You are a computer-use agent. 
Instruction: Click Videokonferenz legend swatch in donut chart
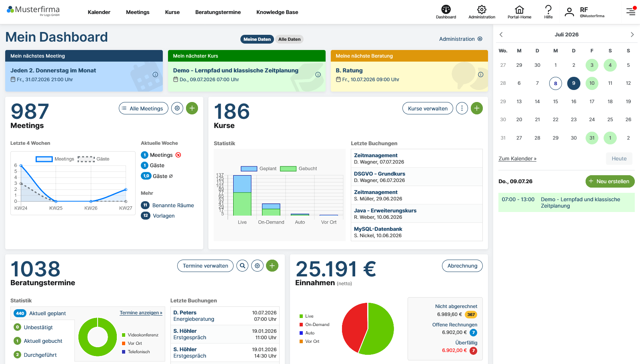point(124,335)
